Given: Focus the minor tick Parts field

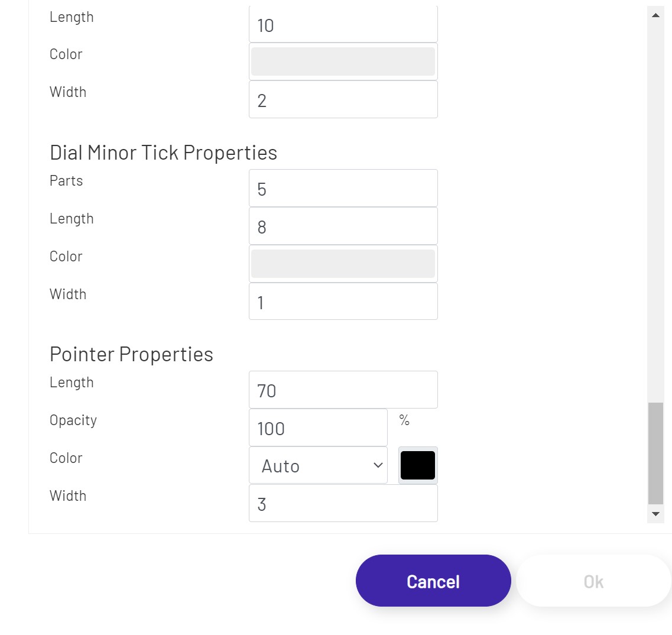Looking at the screenshot, I should 343,189.
